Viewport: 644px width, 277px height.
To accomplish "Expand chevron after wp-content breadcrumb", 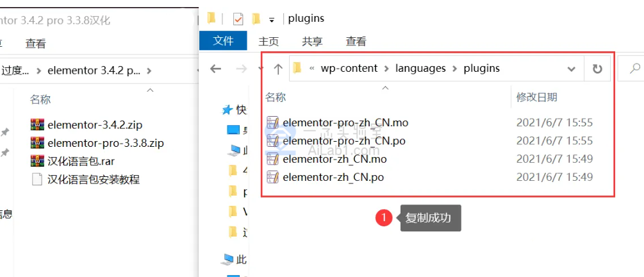I will click(386, 69).
